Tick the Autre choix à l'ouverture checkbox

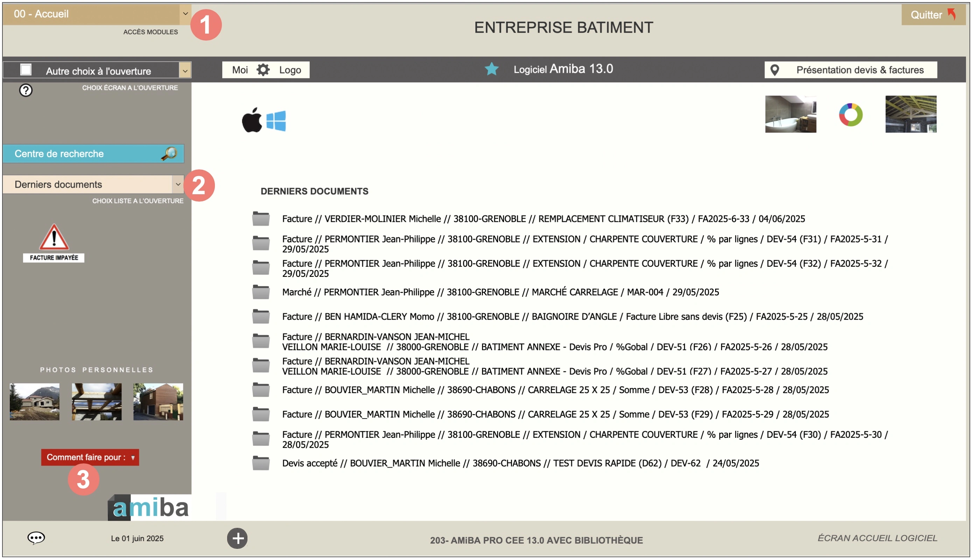(26, 70)
